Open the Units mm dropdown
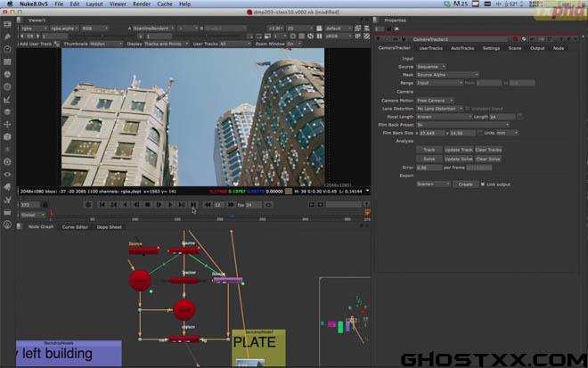 pos(507,133)
